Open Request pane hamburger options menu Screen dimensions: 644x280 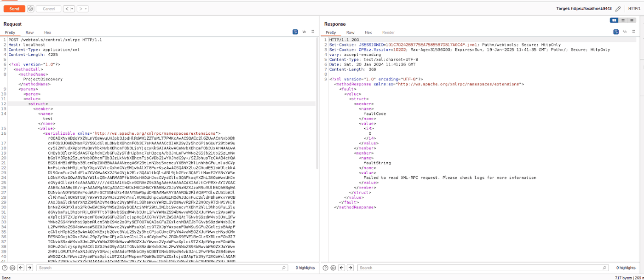(312, 32)
